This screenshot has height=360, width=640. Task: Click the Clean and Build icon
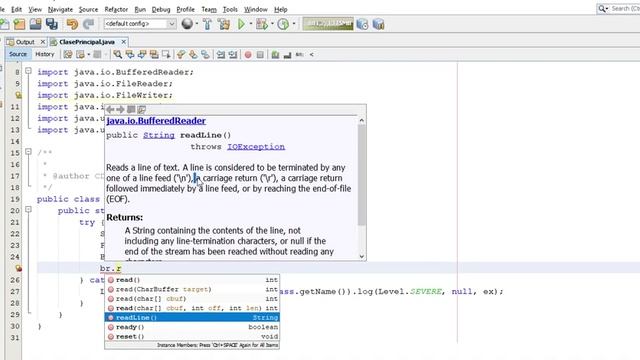pos(224,24)
